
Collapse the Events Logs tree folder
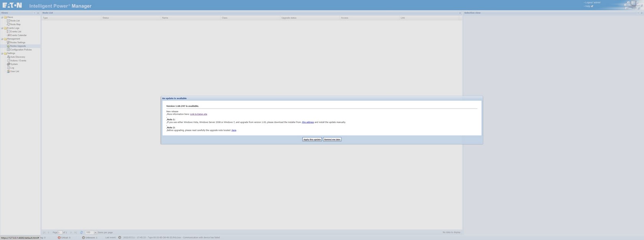point(2,28)
